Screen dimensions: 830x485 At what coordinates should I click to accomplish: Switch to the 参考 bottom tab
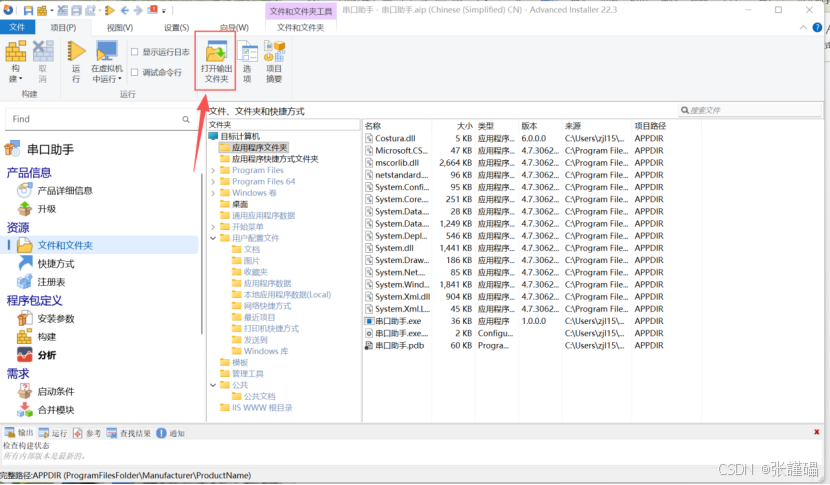click(87, 433)
